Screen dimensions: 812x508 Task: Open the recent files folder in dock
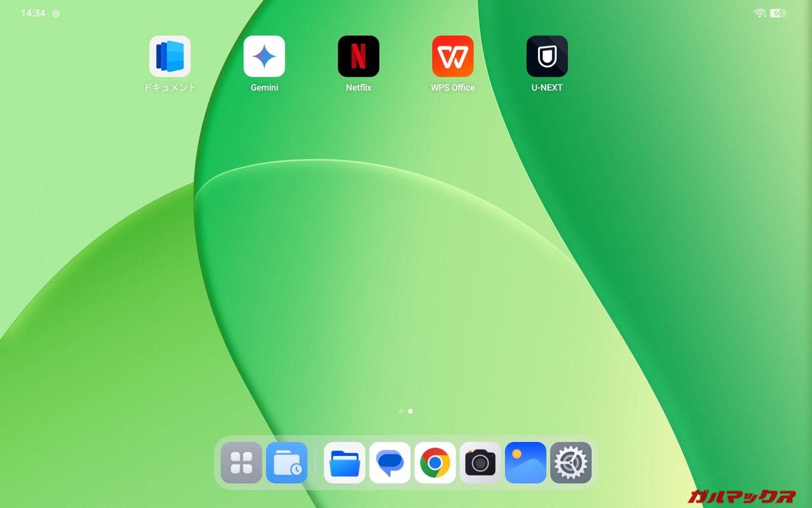point(287,463)
